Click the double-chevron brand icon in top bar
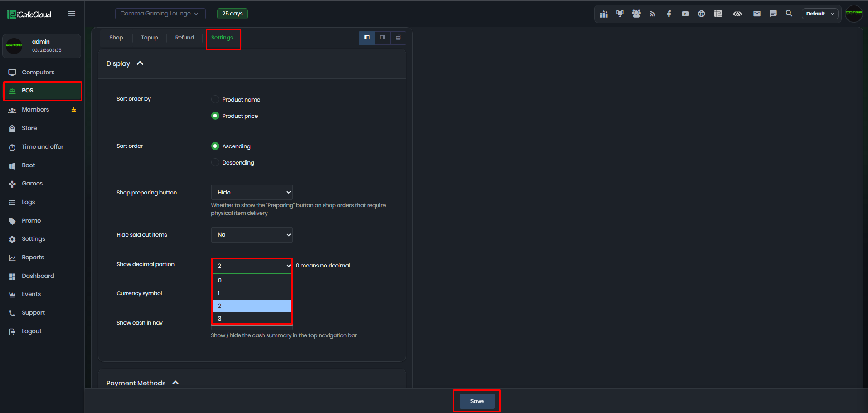The width and height of the screenshot is (868, 413). [x=737, y=14]
